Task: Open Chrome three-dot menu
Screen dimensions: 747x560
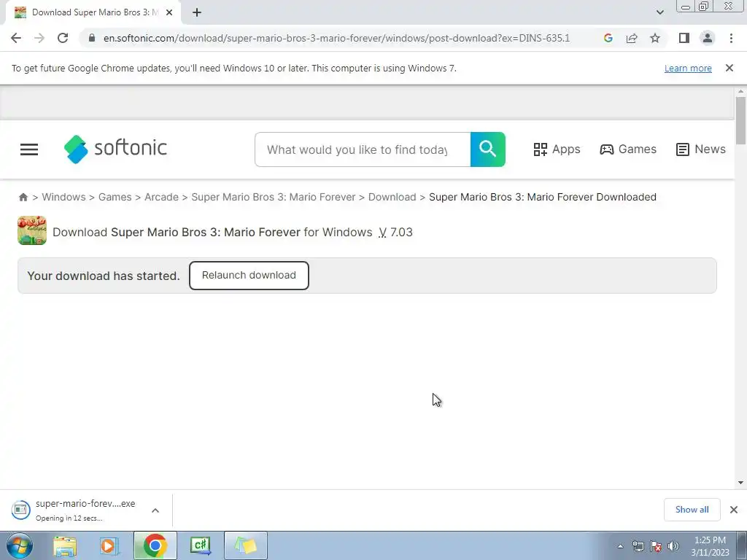Action: [731, 38]
